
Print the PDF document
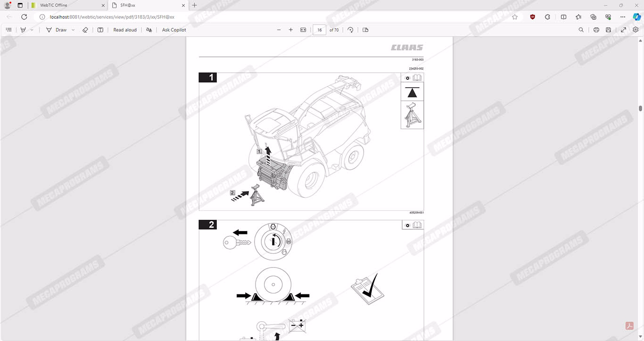596,30
